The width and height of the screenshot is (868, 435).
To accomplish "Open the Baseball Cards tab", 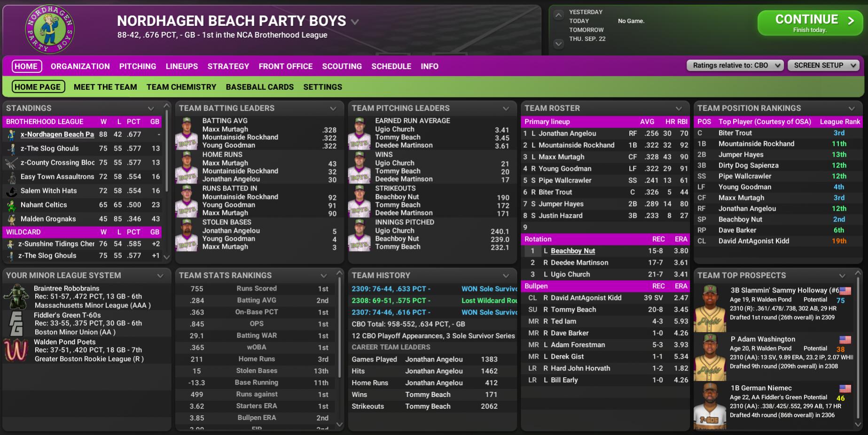I will (x=259, y=87).
